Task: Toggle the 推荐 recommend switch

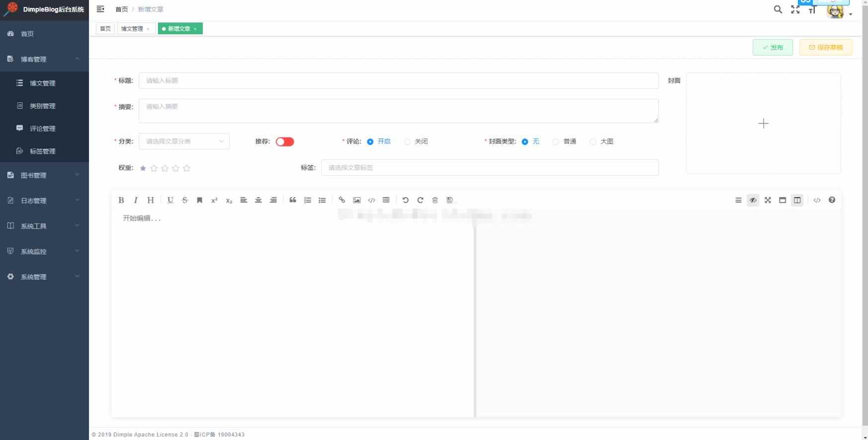Action: (285, 142)
